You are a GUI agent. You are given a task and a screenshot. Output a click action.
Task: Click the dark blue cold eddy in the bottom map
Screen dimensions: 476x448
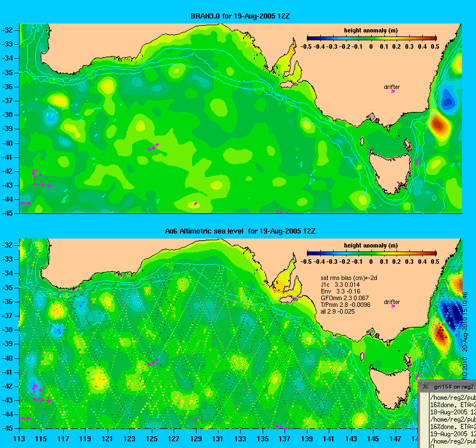(452, 314)
